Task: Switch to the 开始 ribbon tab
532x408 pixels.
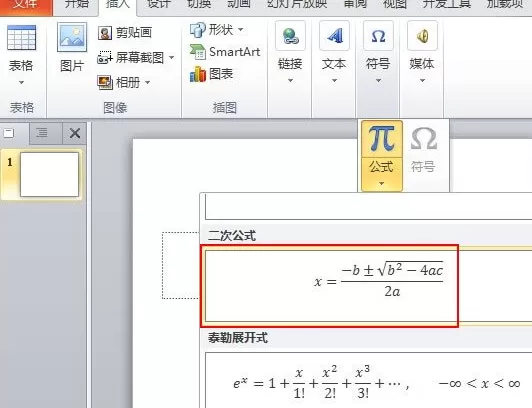Action: coord(77,5)
